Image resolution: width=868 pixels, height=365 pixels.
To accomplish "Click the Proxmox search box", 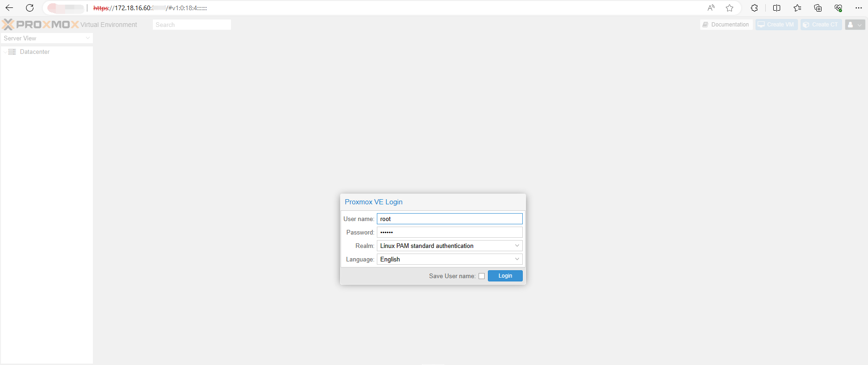I will pos(191,25).
